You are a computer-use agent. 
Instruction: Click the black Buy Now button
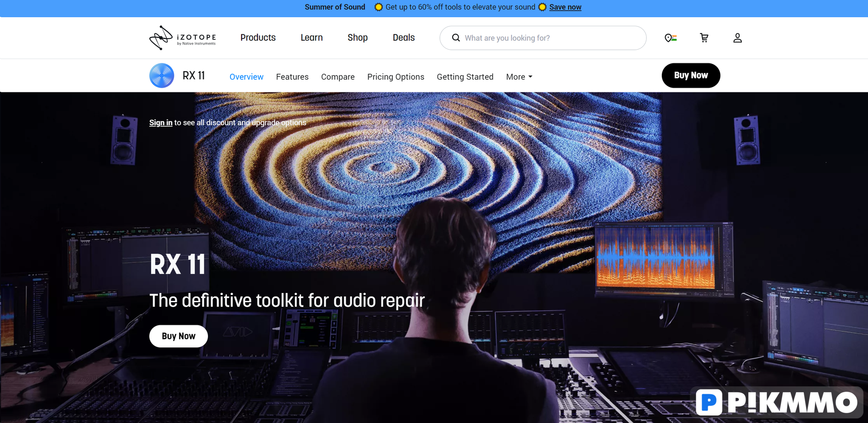[x=691, y=76]
